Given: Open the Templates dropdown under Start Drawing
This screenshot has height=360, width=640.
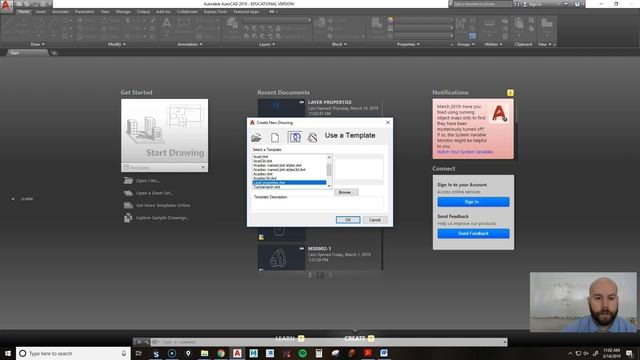Looking at the screenshot, I should (x=164, y=167).
